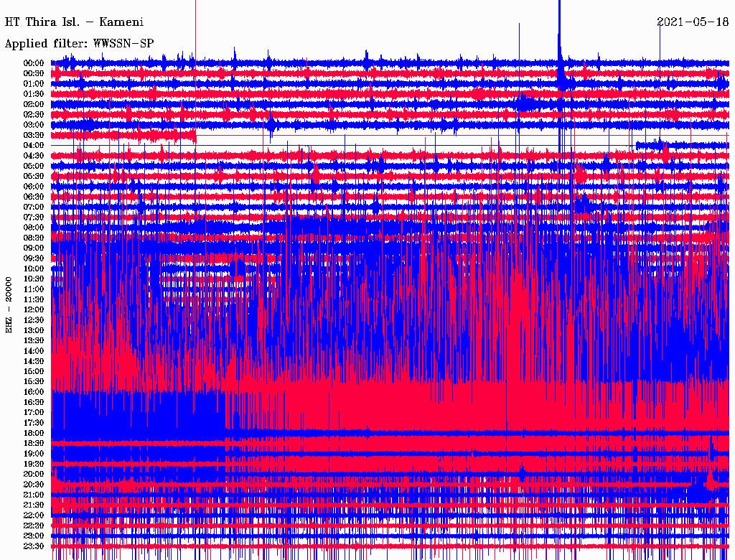This screenshot has width=735, height=560.
Task: Select the 03:30 time label
Action: (x=34, y=136)
